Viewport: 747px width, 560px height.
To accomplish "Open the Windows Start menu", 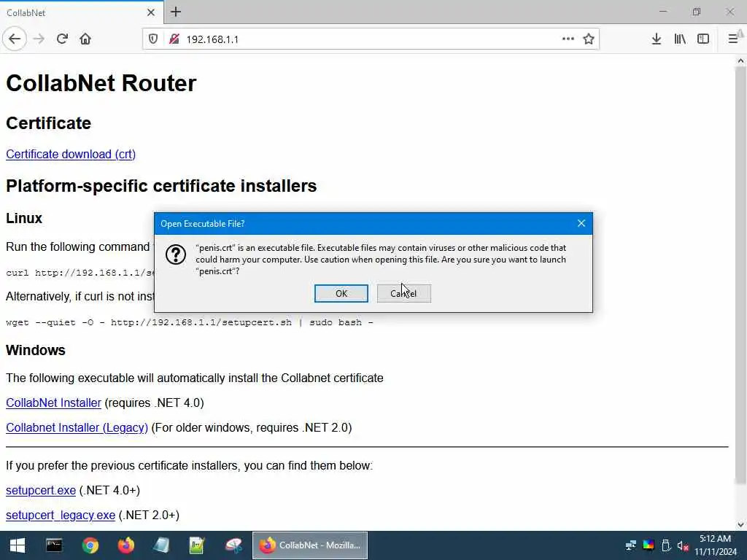I will (18, 545).
